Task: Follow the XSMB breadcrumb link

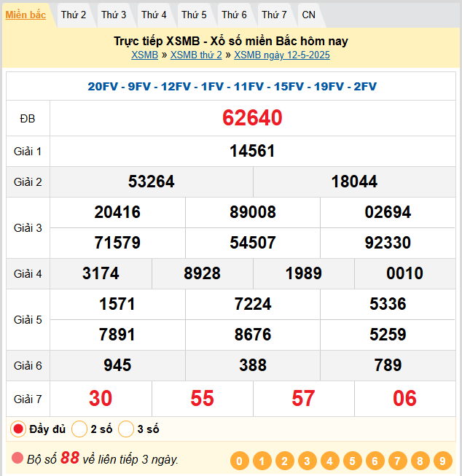Action: tap(144, 55)
